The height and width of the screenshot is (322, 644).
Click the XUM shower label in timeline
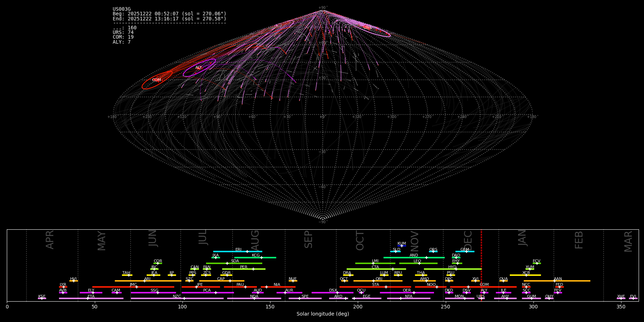(530, 267)
